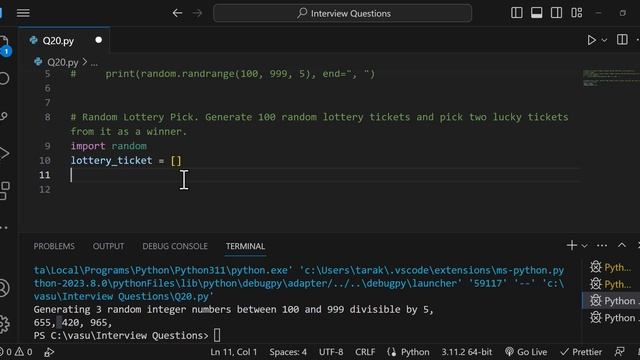
Task: Open the Extensions activity bar icon
Action: 4,191
